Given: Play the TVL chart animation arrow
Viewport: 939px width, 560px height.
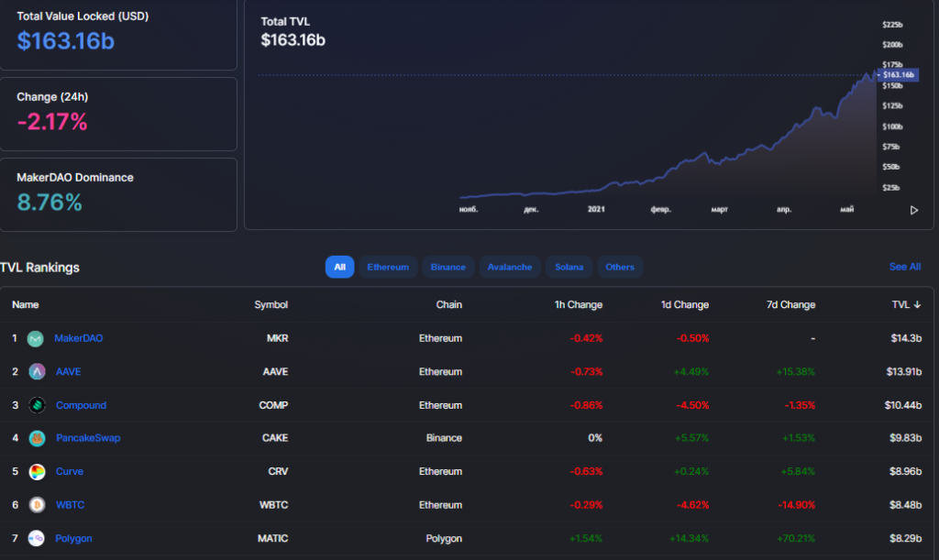Looking at the screenshot, I should [x=914, y=210].
